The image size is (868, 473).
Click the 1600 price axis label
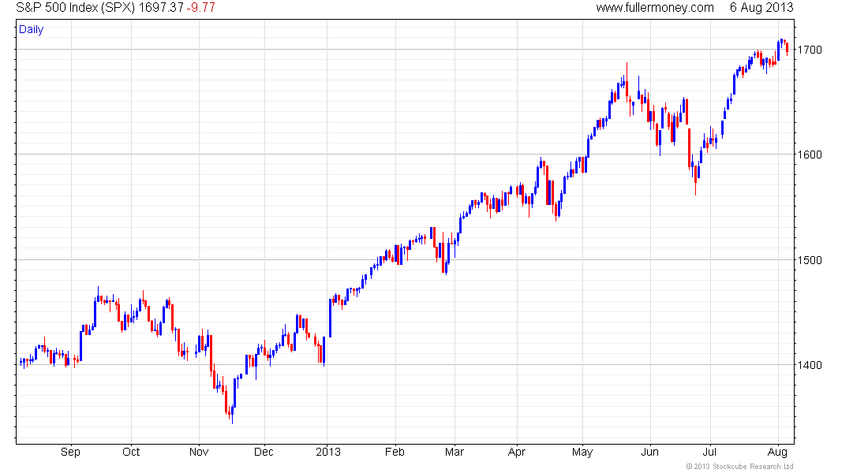coord(810,155)
